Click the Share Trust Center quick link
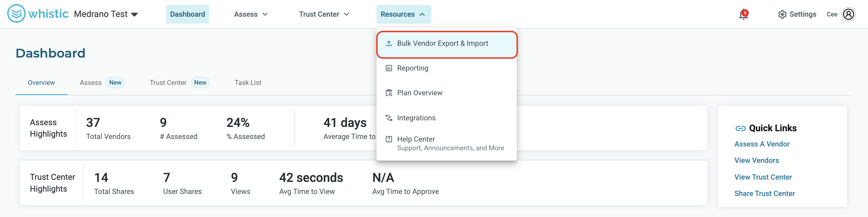The width and height of the screenshot is (868, 217). click(x=765, y=194)
